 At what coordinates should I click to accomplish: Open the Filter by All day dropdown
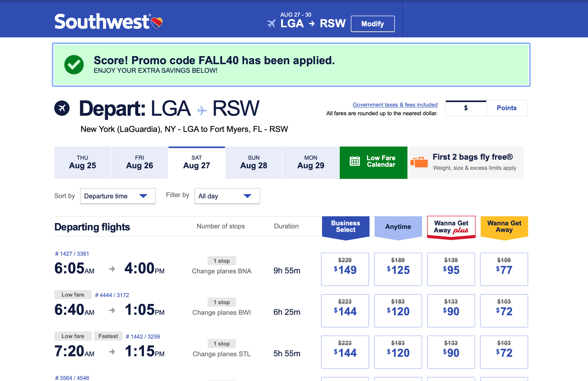[x=227, y=196]
